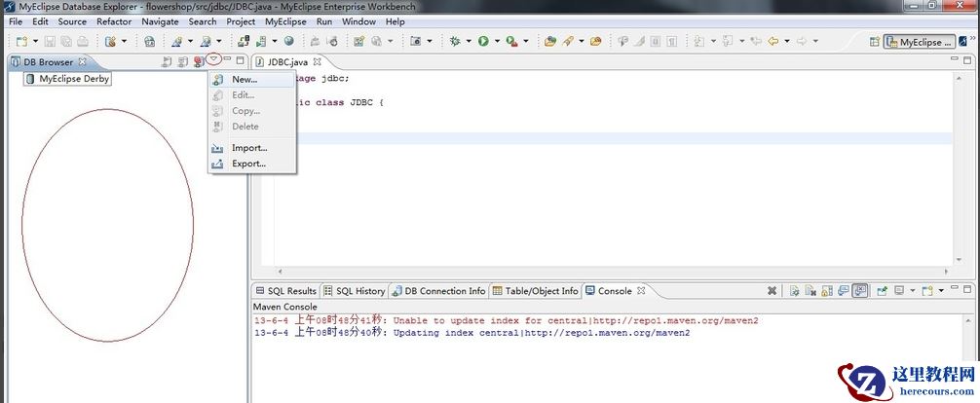Screen dimensions: 980x403
Task: Choose Export... in the dropdown menu
Action: (x=248, y=164)
